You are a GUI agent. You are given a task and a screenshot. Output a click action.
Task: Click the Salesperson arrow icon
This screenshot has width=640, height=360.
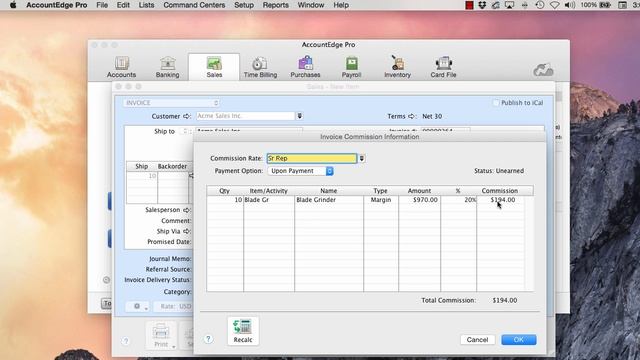coord(187,210)
